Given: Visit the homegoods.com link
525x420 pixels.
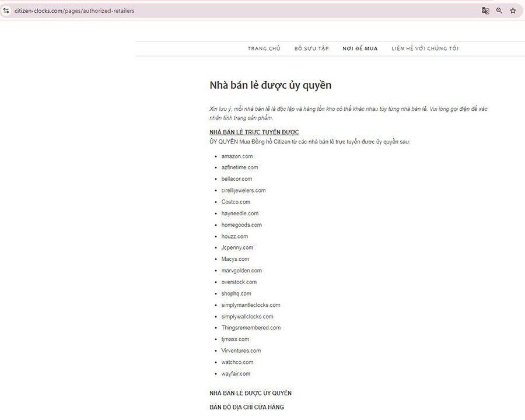Looking at the screenshot, I should pos(242,225).
